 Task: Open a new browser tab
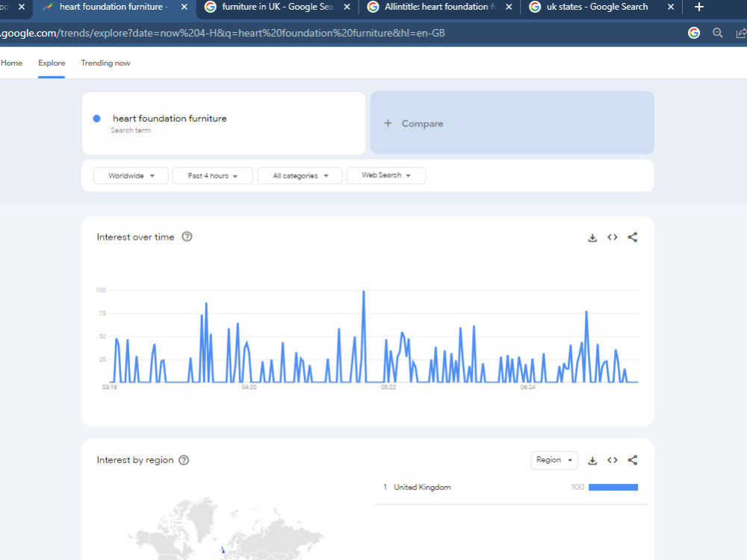click(x=699, y=7)
